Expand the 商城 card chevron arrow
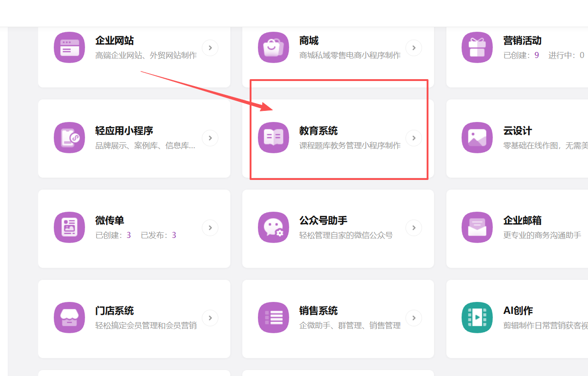 coord(414,47)
